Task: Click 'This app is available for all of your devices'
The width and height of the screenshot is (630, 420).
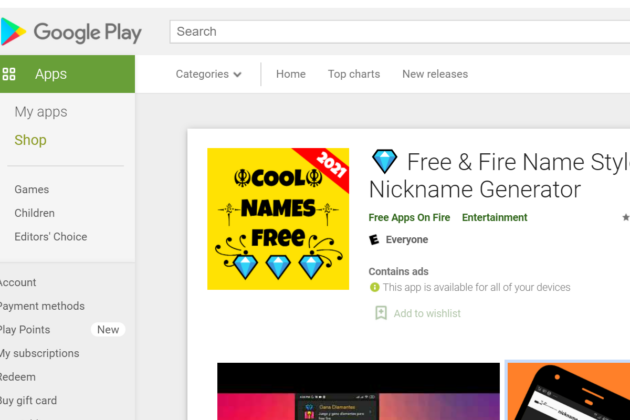Action: 477,287
